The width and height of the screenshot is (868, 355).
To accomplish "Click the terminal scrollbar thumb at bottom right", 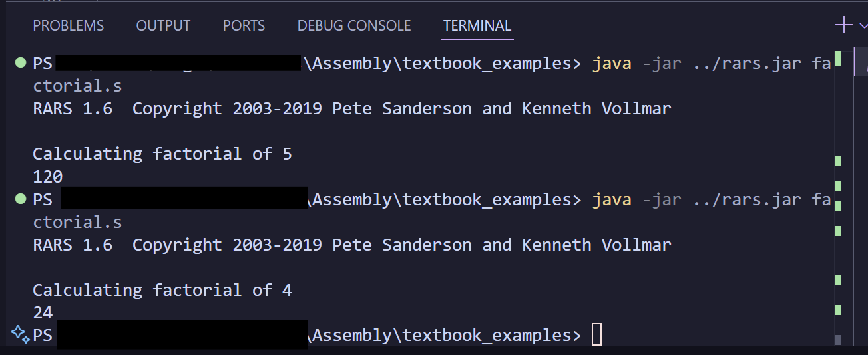I will (x=837, y=340).
